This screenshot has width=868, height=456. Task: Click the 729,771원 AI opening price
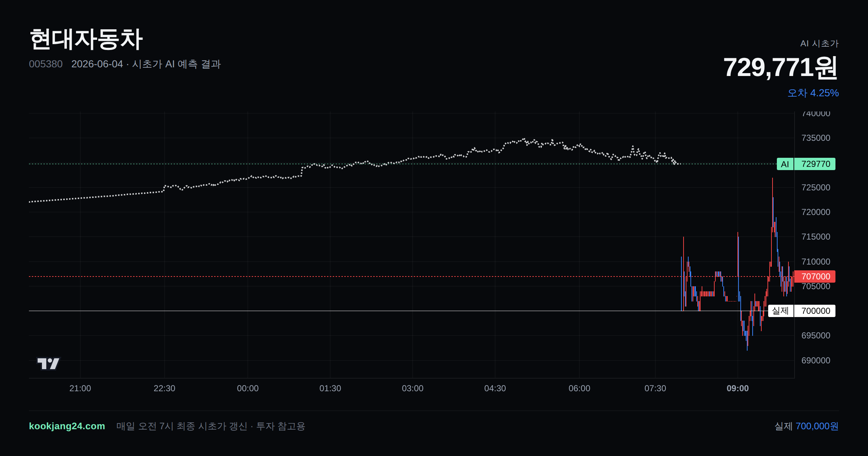click(780, 68)
